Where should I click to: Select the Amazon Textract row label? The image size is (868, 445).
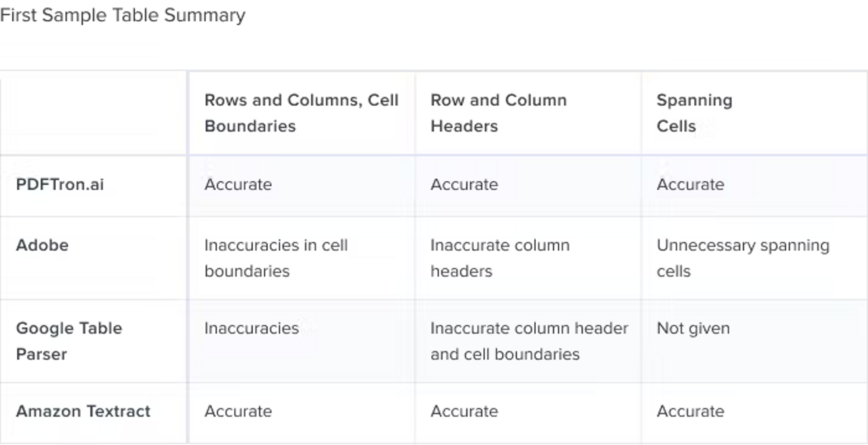click(83, 412)
